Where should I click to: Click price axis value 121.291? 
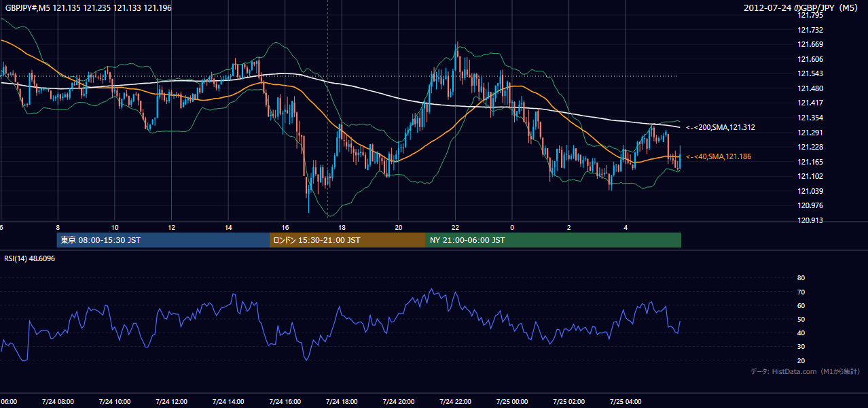(810, 133)
